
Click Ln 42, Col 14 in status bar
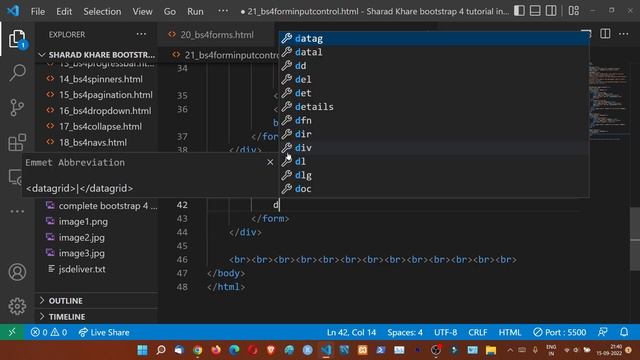pyautogui.click(x=351, y=332)
